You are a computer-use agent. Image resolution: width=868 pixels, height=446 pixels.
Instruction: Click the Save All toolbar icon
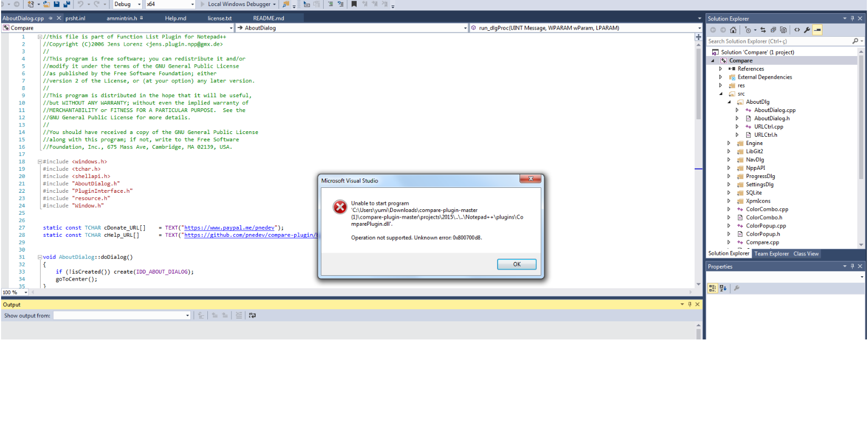tap(66, 4)
